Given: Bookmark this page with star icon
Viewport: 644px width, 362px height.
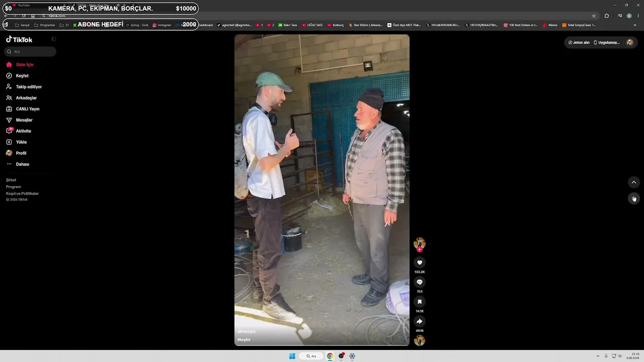Looking at the screenshot, I should point(594,16).
